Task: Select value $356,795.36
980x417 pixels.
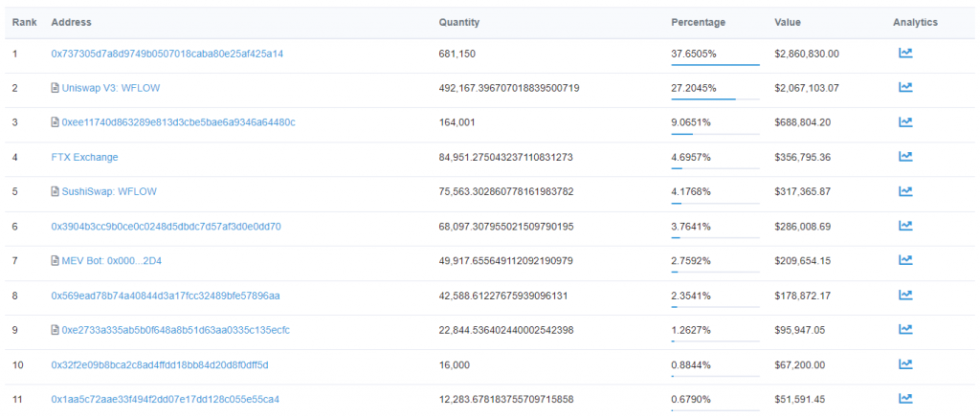Action: click(x=803, y=157)
